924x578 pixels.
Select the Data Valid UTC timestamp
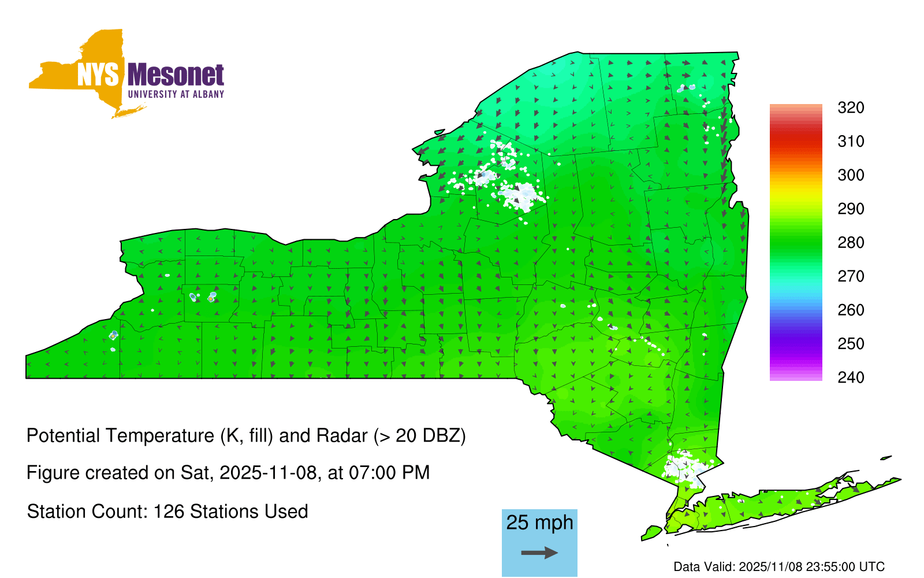779,566
